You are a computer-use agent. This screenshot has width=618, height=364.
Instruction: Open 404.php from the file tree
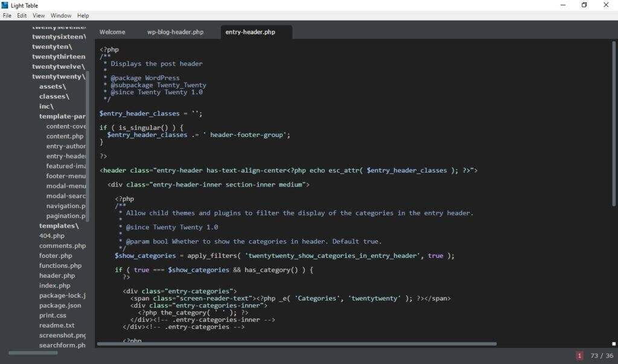(52, 236)
